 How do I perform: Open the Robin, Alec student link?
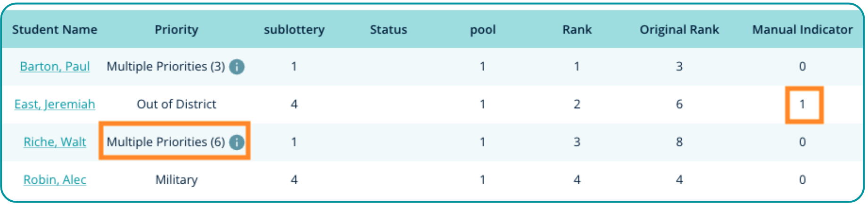point(55,180)
